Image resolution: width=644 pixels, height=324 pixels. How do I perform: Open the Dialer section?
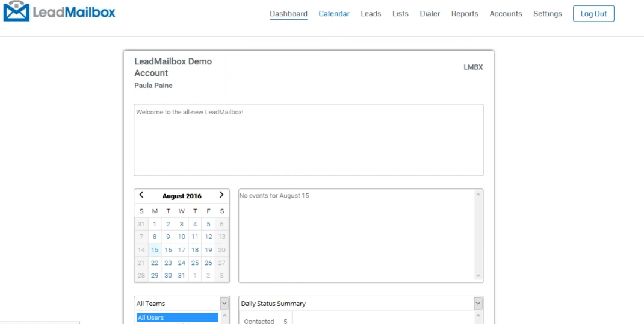click(430, 14)
